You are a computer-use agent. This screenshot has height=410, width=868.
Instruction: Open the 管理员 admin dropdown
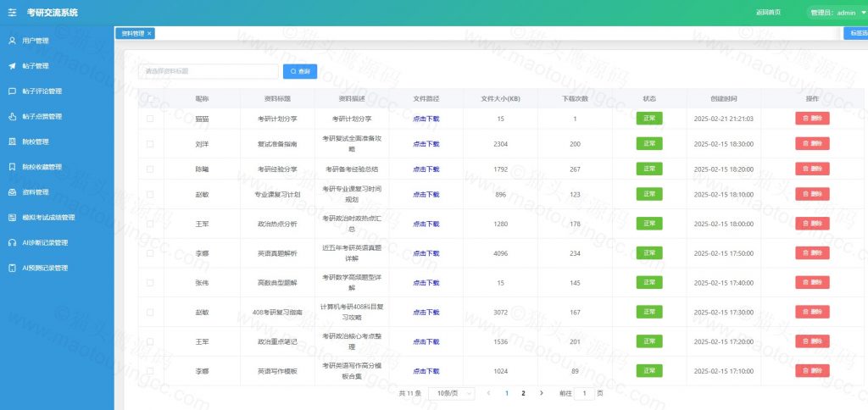tap(837, 13)
